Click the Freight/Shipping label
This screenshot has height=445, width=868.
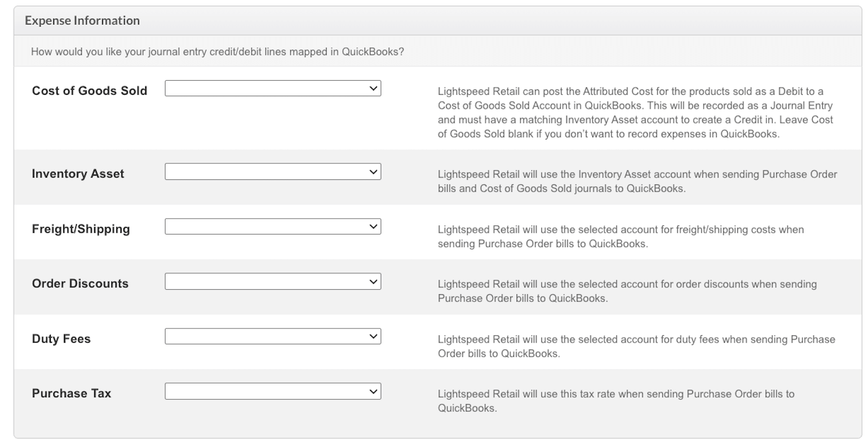pyautogui.click(x=81, y=229)
